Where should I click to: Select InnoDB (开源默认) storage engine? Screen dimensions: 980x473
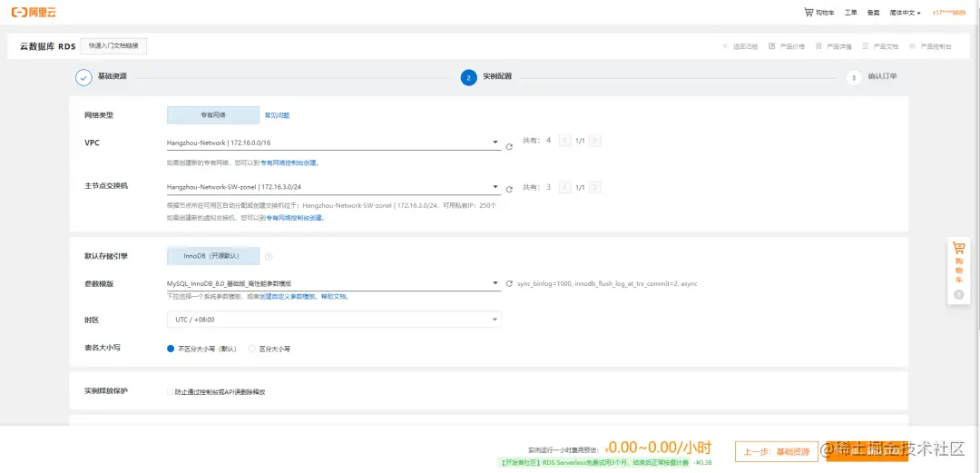[213, 256]
